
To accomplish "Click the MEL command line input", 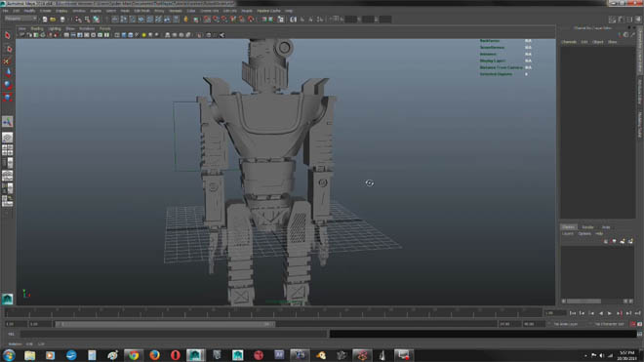I will [174, 334].
